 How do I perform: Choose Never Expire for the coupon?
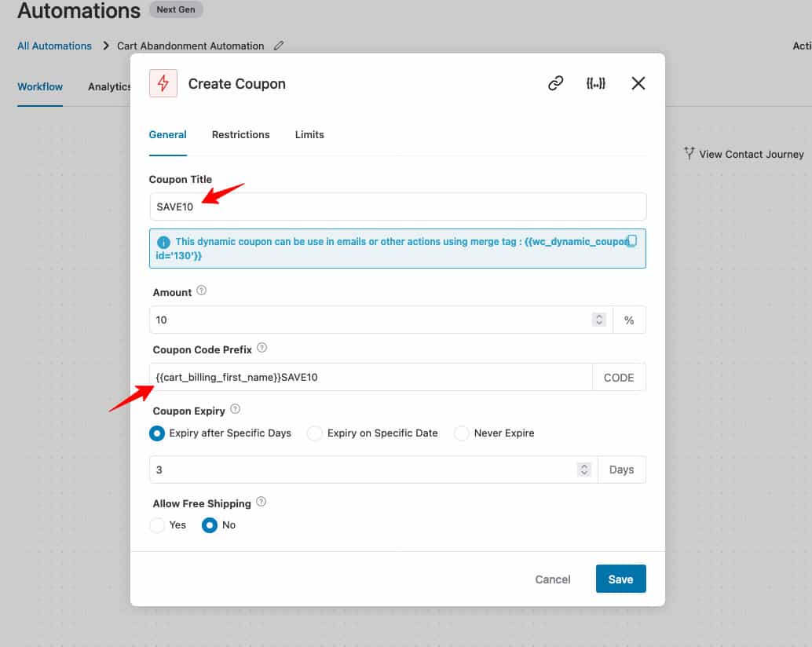461,433
